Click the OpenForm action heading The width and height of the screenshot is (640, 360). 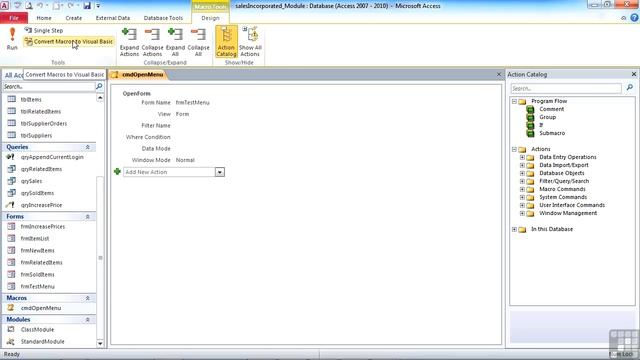[137, 93]
